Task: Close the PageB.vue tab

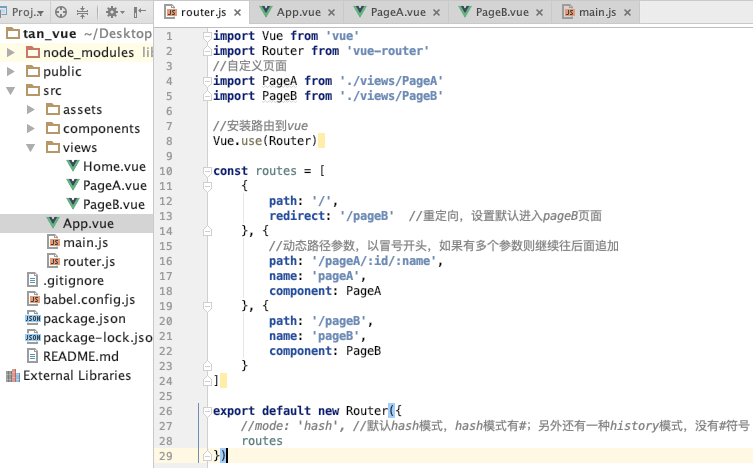Action: [x=540, y=13]
